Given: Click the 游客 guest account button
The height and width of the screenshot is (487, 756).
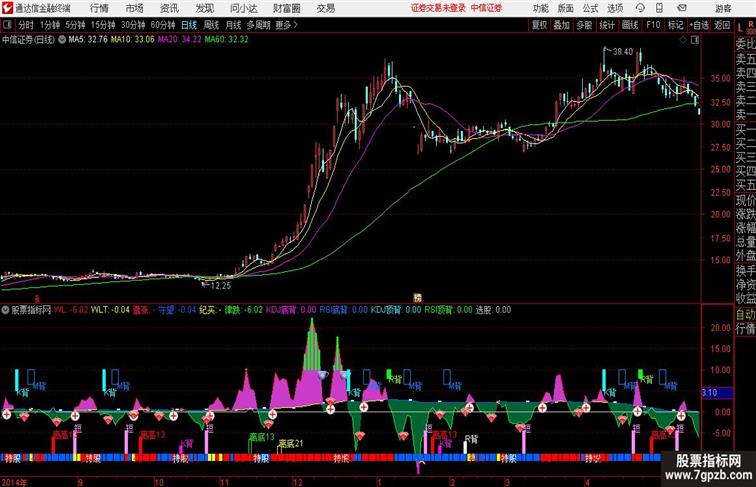Looking at the screenshot, I should coord(723,8).
